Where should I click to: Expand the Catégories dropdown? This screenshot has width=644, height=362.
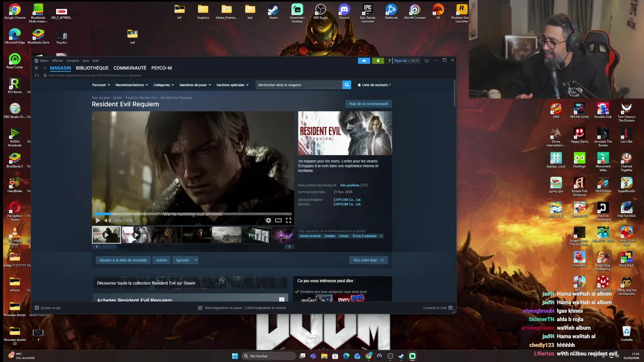[x=164, y=85]
